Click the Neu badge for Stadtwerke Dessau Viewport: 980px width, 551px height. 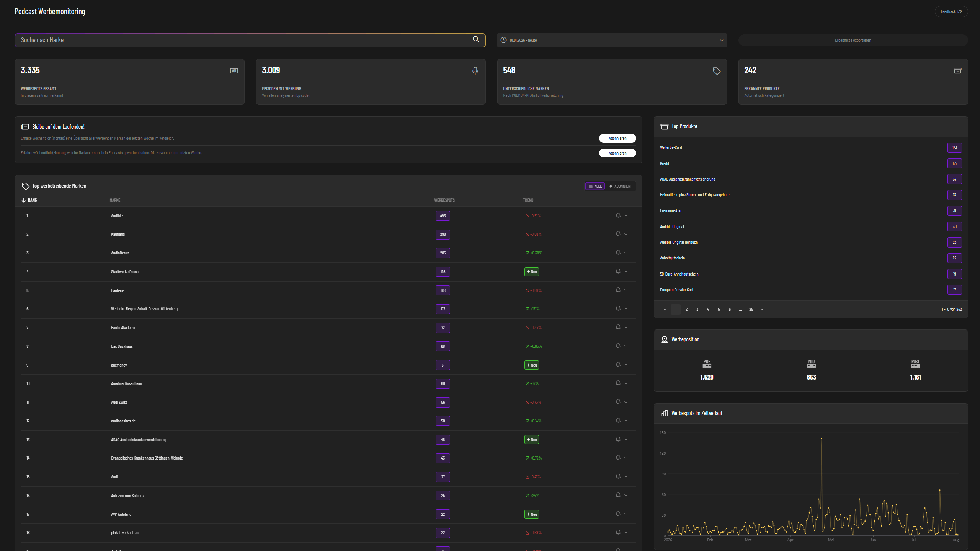(531, 272)
